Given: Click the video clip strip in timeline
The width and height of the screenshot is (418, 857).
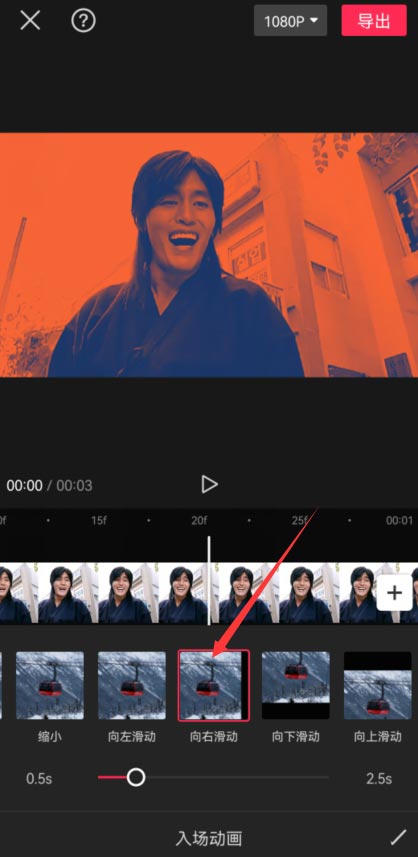Looking at the screenshot, I should coord(209,594).
